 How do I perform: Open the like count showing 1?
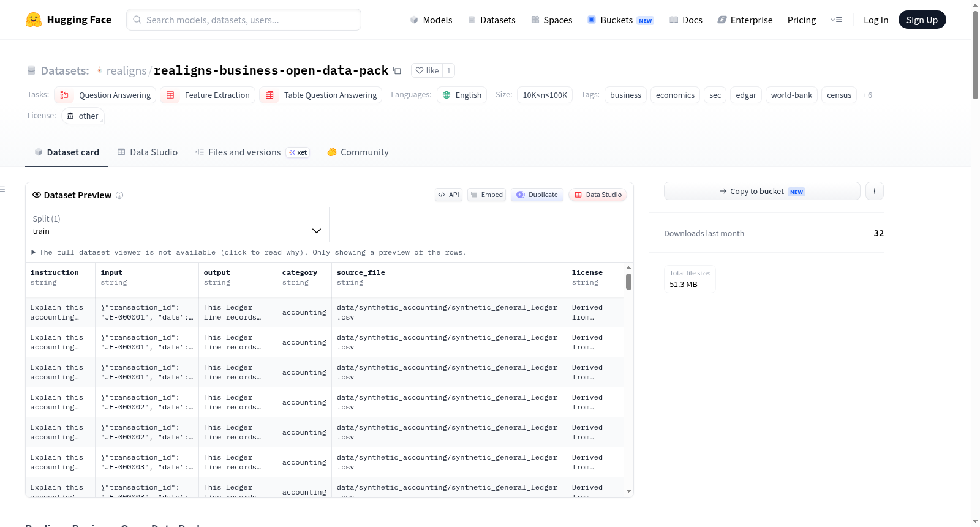tap(448, 70)
